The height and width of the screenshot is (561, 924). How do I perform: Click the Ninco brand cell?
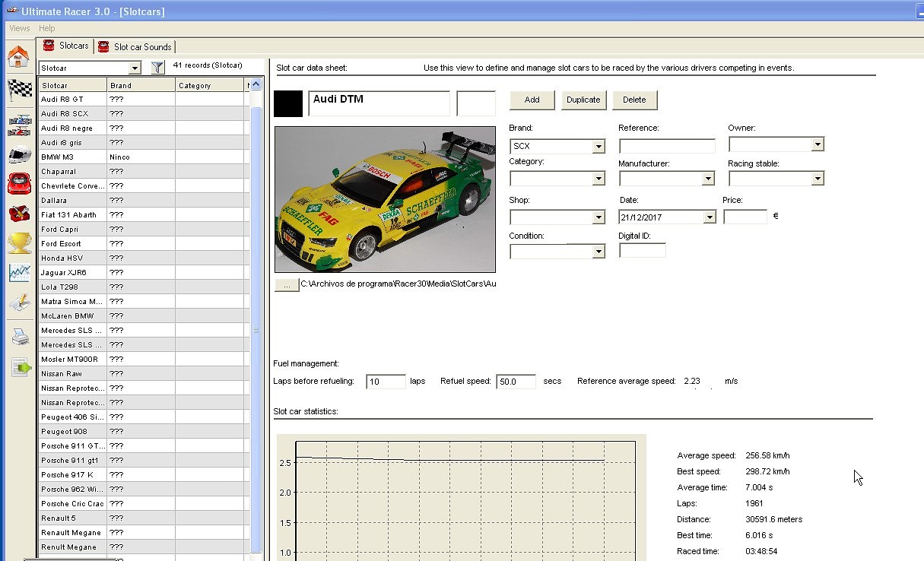coord(141,157)
